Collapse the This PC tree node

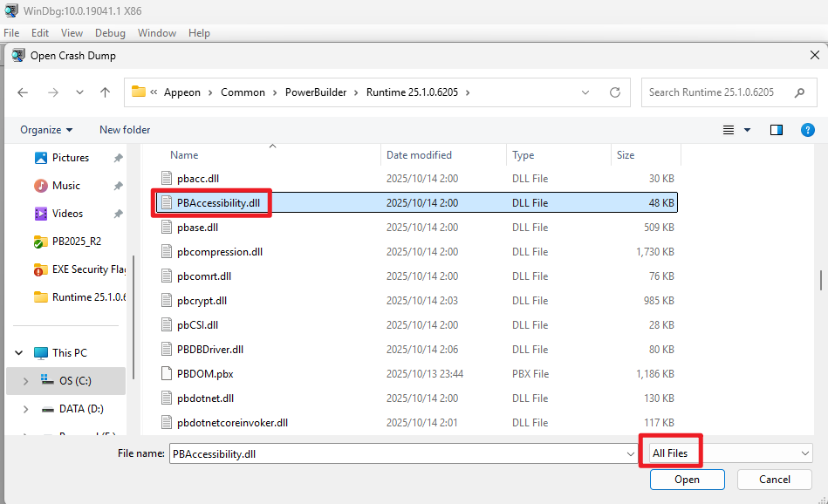(19, 353)
